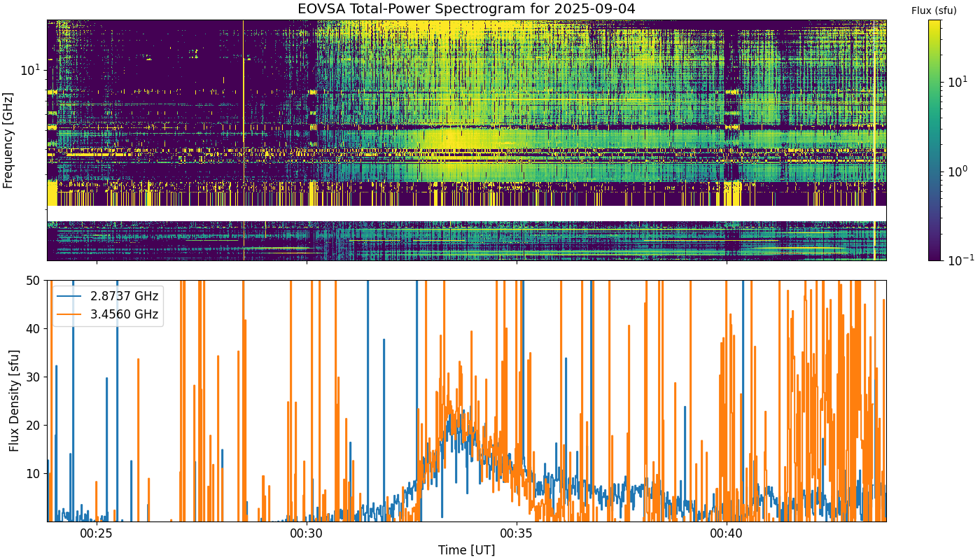980x560 pixels.
Task: Click the 3.4560 GHz legend entry
Action: pyautogui.click(x=124, y=314)
